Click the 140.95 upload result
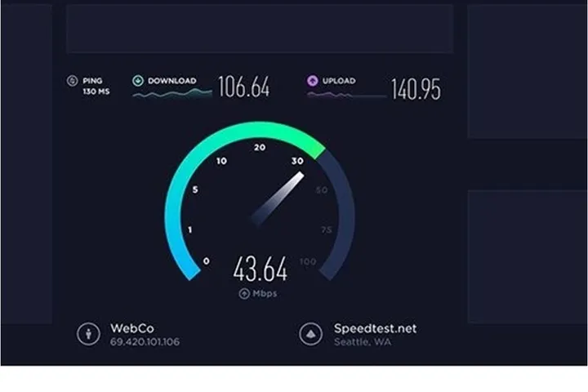The image size is (588, 392). [x=416, y=89]
